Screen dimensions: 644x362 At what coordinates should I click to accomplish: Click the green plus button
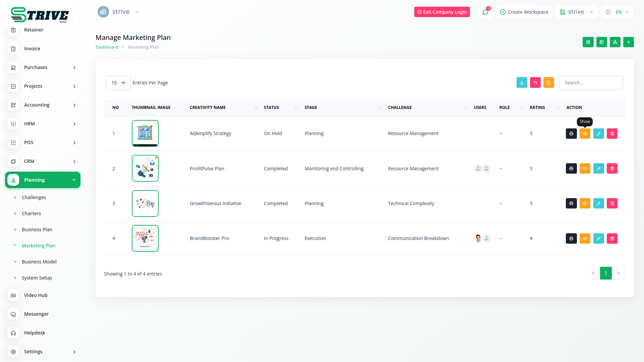click(x=629, y=42)
